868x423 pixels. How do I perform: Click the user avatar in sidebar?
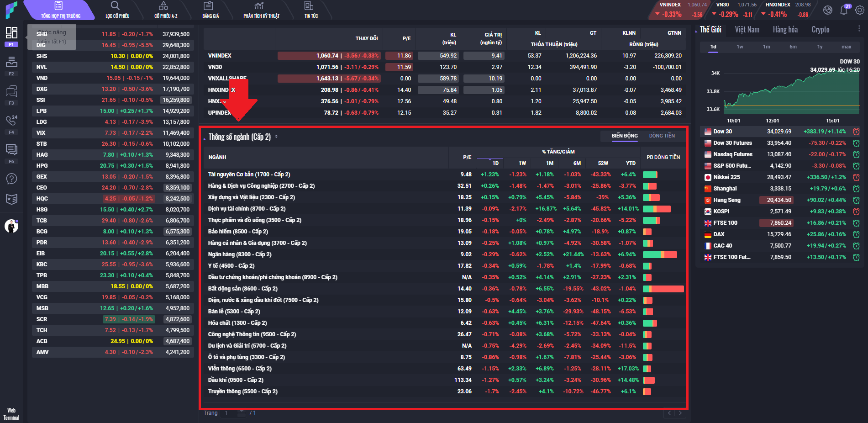[x=11, y=226]
